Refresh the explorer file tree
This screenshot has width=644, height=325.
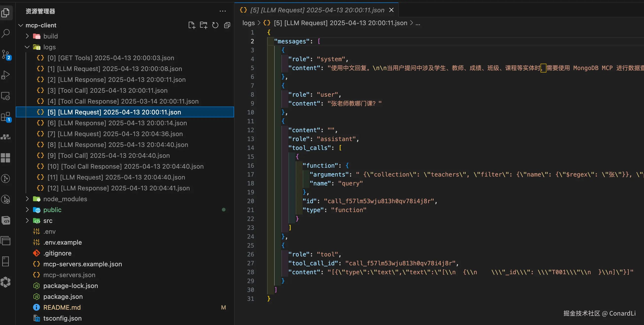215,25
